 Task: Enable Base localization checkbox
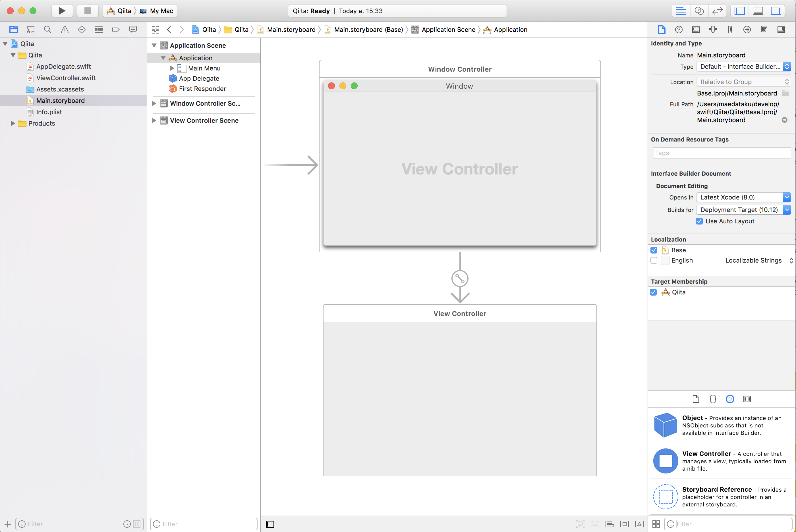654,250
